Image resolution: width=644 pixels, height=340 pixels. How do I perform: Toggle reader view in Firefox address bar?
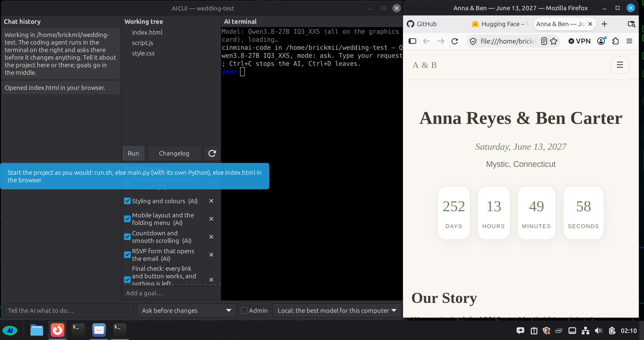click(x=544, y=41)
